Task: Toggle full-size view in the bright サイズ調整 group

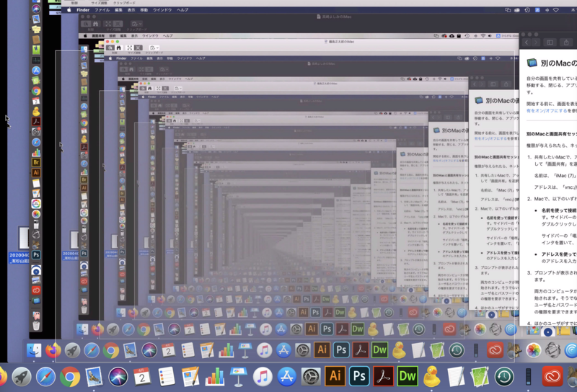Action: (138, 48)
